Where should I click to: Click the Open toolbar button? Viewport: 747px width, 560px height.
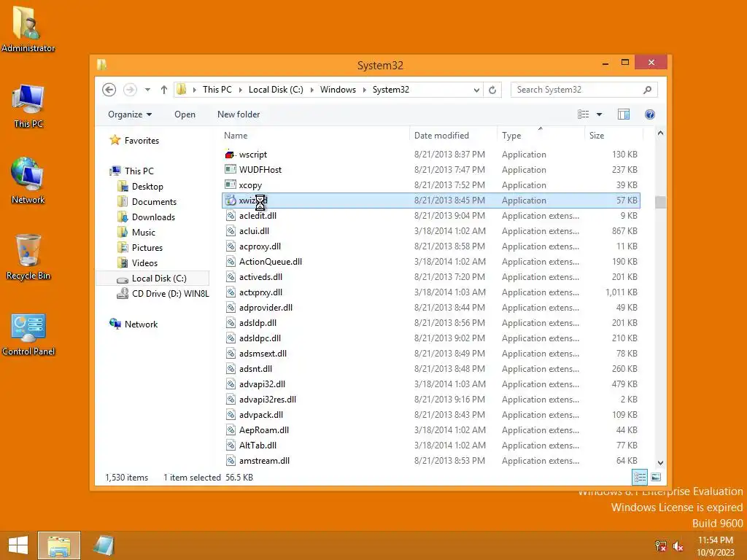click(185, 114)
